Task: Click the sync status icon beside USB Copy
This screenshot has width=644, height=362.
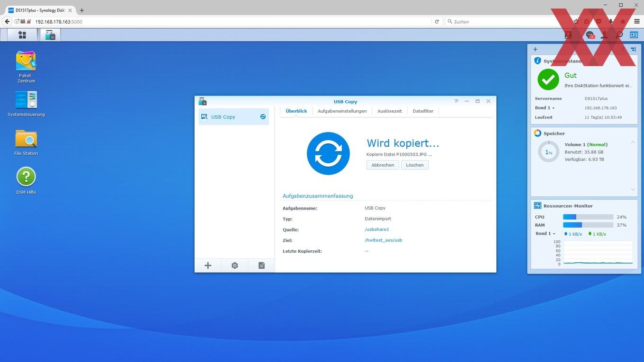Action: [263, 116]
